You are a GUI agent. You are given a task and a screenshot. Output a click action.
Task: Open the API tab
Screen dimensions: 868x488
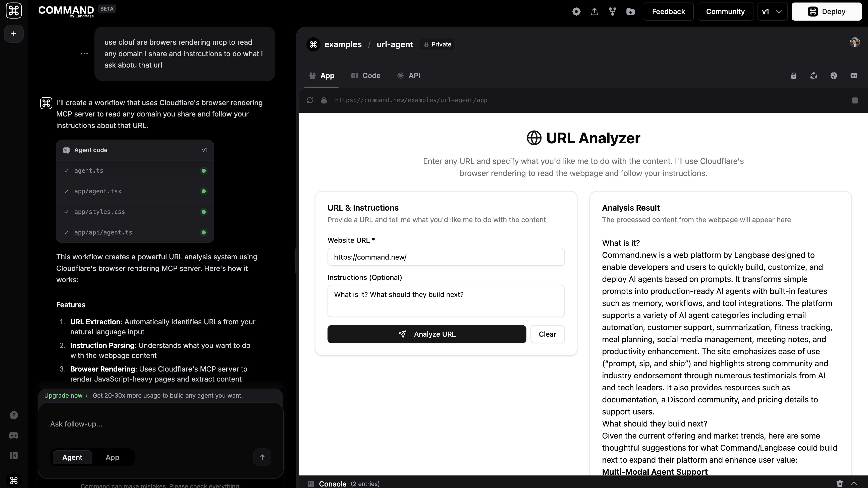[409, 76]
